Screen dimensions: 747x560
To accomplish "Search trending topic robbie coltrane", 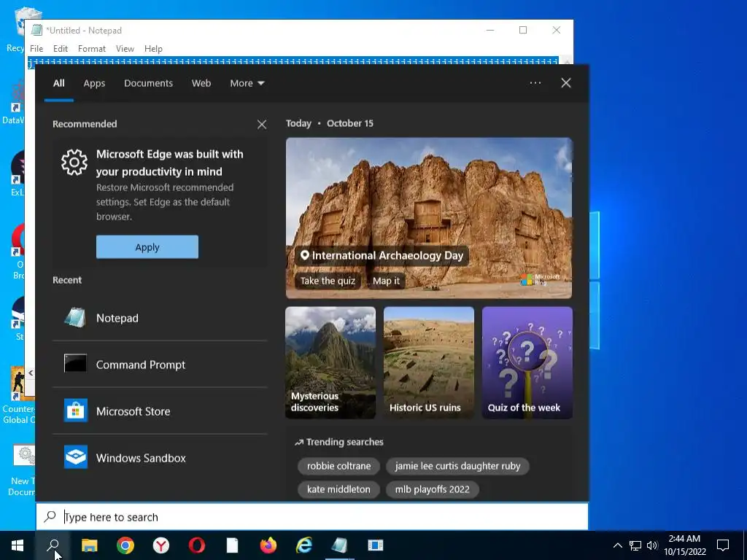I will pos(338,466).
